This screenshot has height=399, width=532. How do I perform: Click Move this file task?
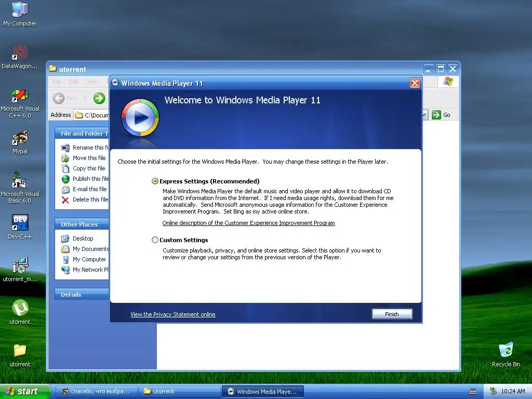click(x=84, y=158)
